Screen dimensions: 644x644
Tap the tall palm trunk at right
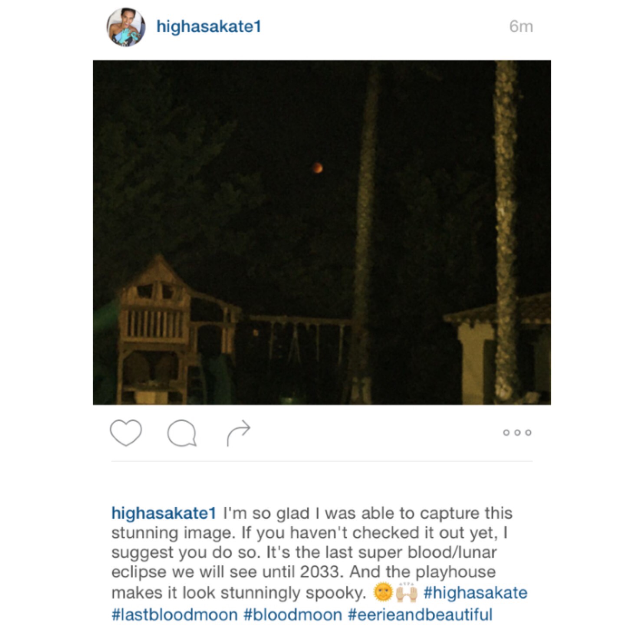coord(506,233)
